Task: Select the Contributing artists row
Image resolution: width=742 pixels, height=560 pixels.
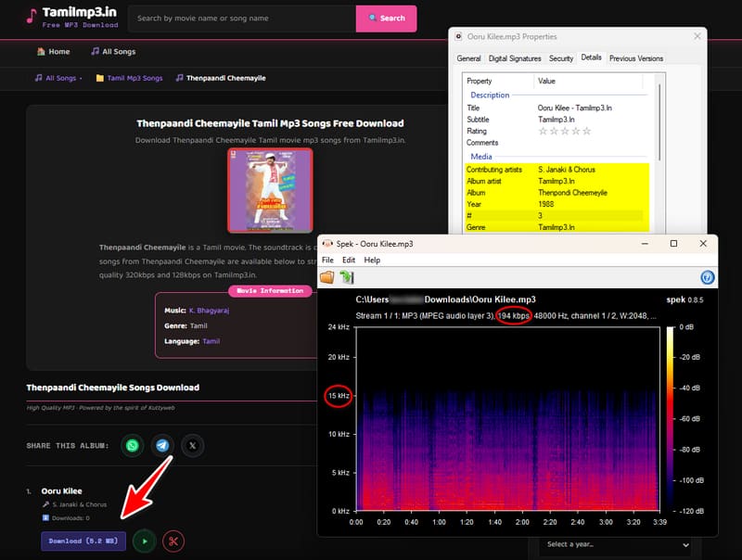Action: click(x=556, y=170)
